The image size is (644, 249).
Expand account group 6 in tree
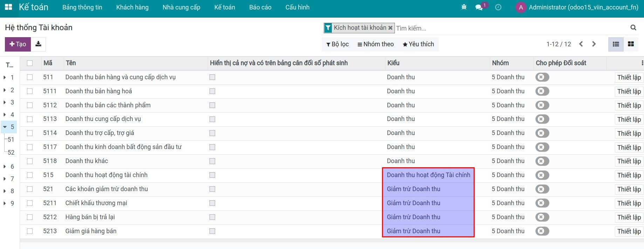tap(5, 167)
